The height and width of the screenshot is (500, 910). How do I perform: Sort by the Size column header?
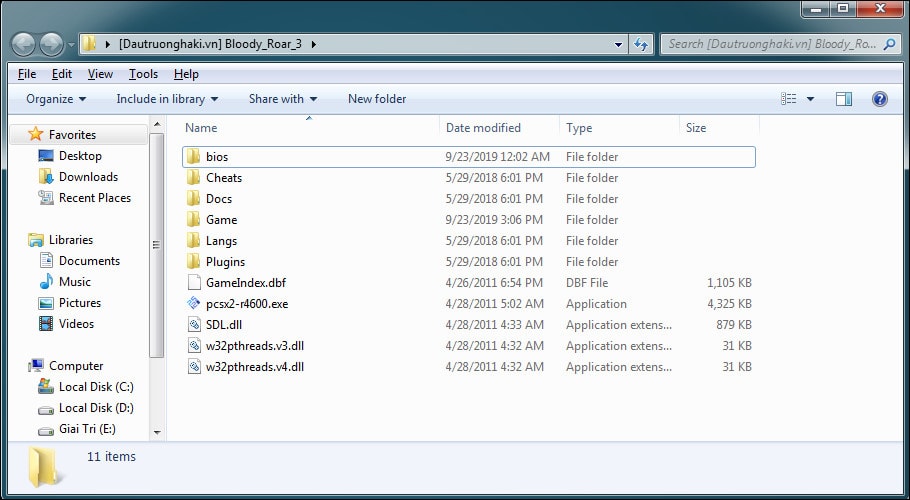pos(720,128)
